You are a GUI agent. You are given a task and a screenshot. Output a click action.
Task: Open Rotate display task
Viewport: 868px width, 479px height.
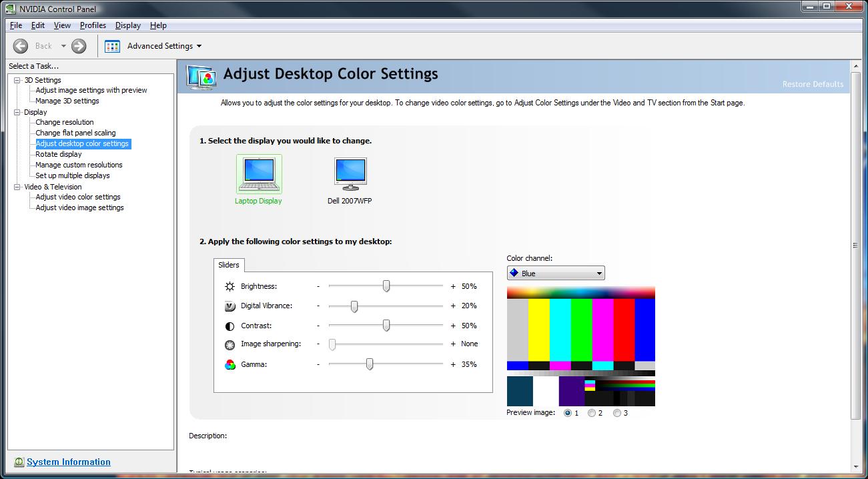click(x=59, y=154)
